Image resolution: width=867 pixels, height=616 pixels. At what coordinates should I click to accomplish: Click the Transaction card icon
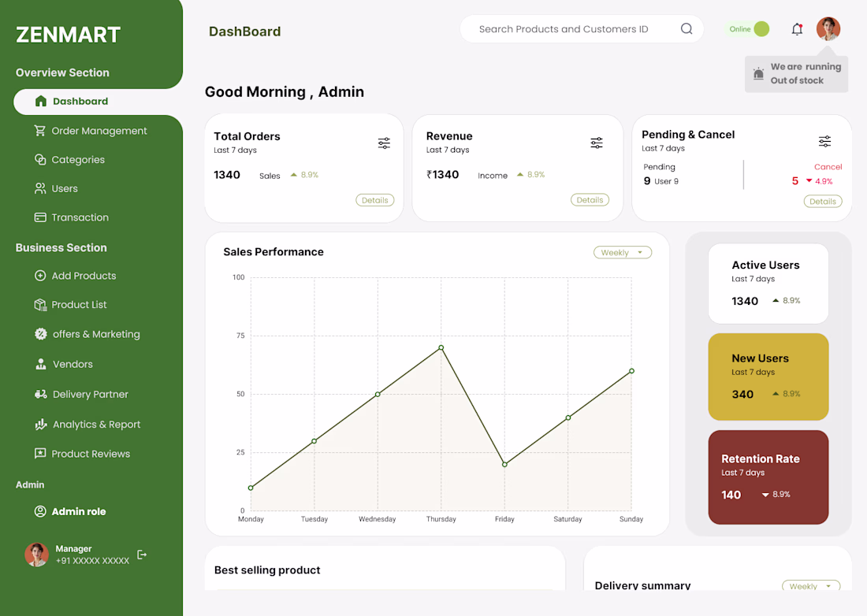pyautogui.click(x=40, y=217)
